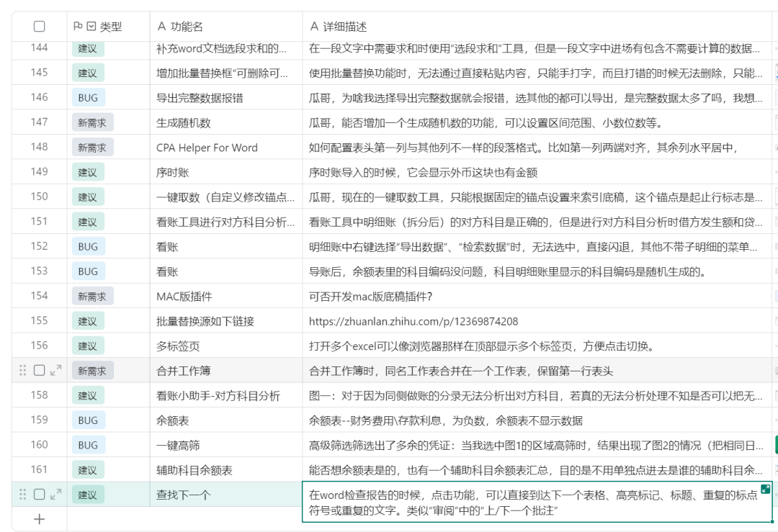Screen dimensions: 778x532
Task: Click the drag handle on row 157 合并工作簿
Action: point(22,370)
